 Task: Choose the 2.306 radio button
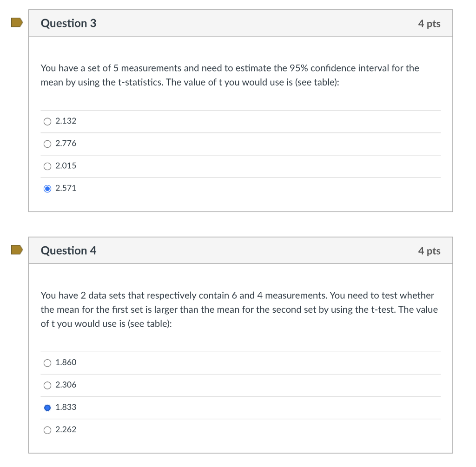coord(47,385)
